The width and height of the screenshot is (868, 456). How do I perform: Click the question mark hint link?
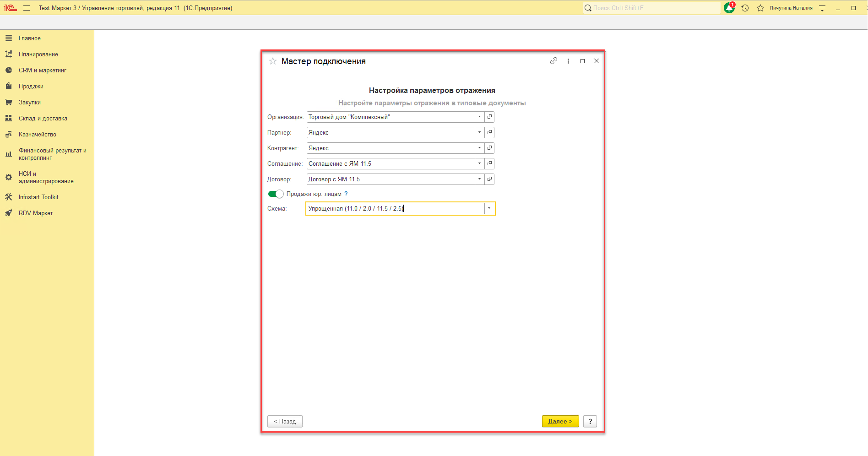pyautogui.click(x=346, y=194)
